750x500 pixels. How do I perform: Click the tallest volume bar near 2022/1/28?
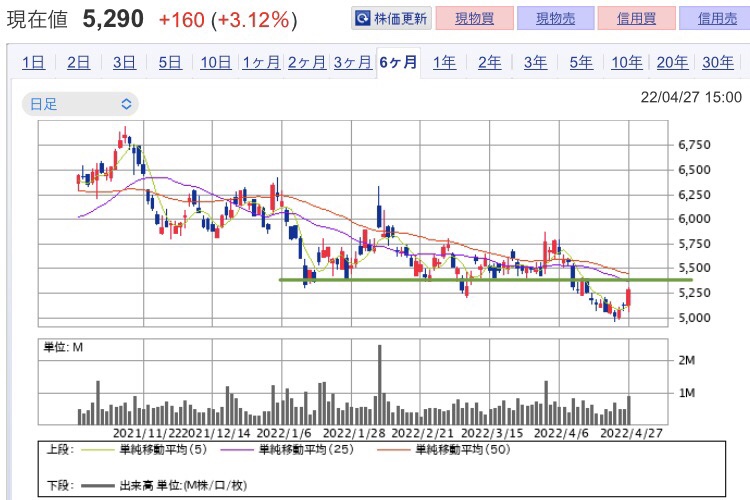click(380, 385)
